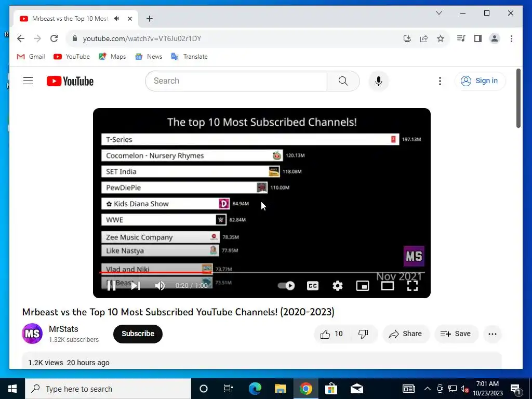Click the page vertical scrollbar
Screen dimensions: 532x399
click(x=518, y=98)
